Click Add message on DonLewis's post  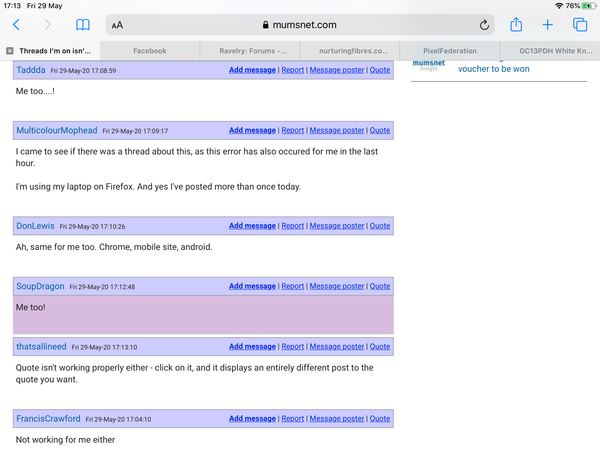point(252,226)
